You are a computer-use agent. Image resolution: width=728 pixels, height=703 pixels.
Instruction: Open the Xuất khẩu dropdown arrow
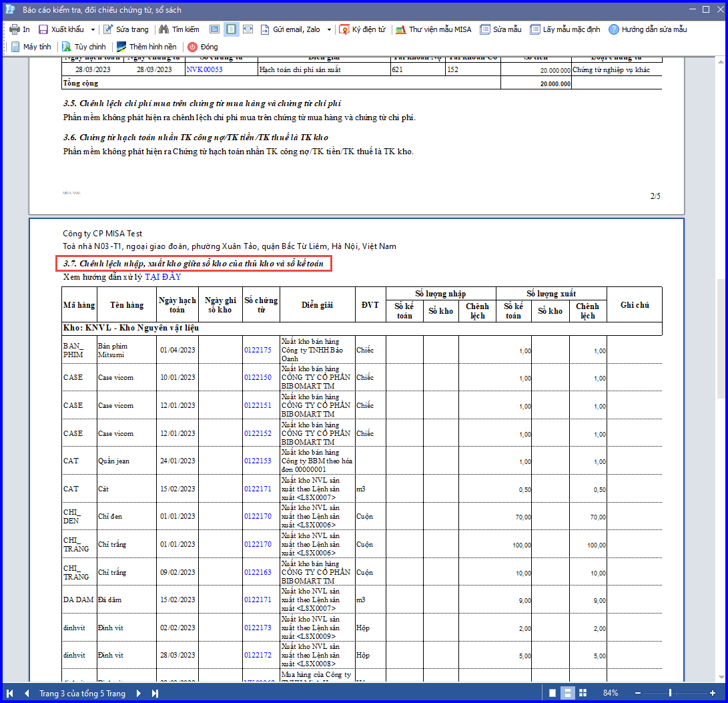point(93,29)
